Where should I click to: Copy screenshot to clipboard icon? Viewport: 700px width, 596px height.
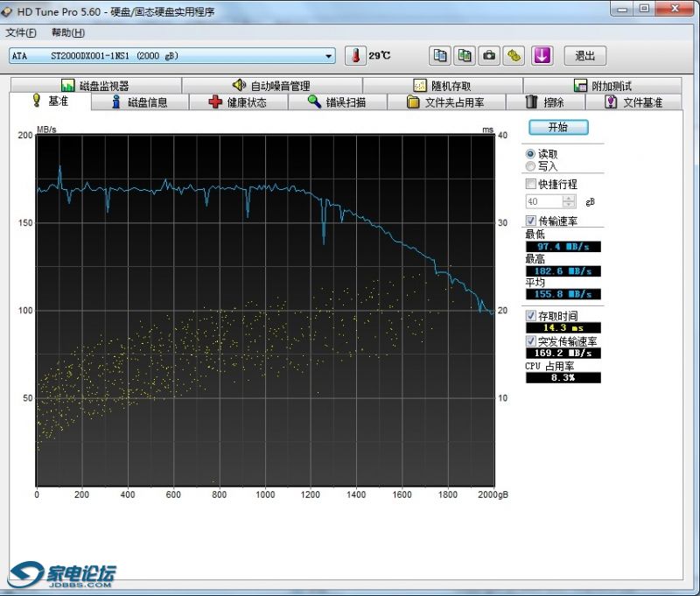[x=465, y=56]
